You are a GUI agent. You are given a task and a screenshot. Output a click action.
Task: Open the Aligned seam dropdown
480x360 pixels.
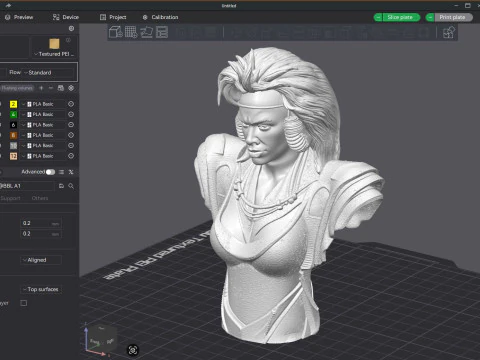point(41,260)
